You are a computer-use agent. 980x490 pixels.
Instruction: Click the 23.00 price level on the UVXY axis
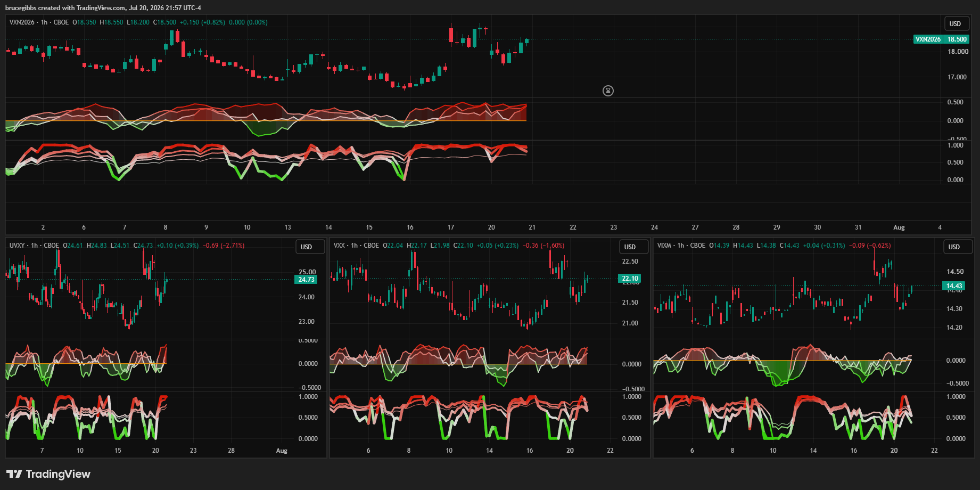(x=307, y=322)
